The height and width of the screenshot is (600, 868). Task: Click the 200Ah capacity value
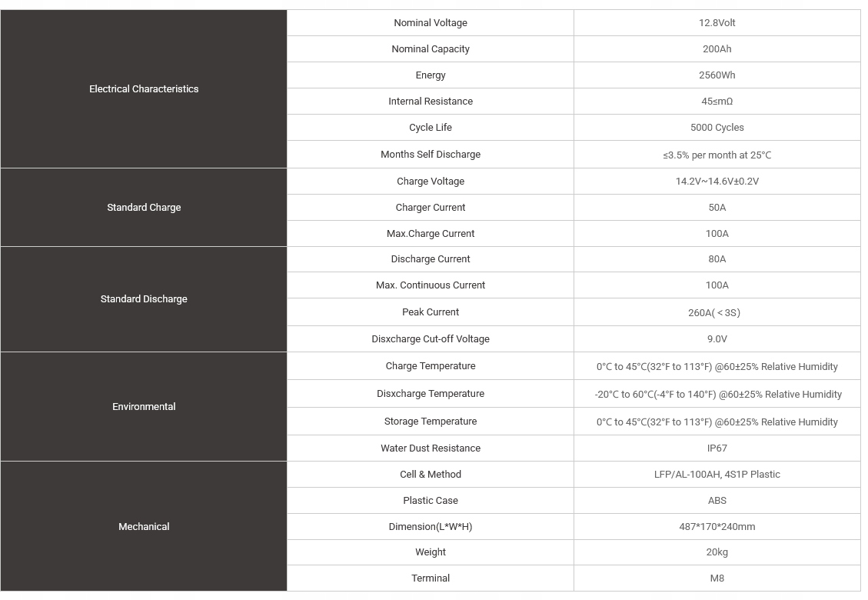(717, 49)
